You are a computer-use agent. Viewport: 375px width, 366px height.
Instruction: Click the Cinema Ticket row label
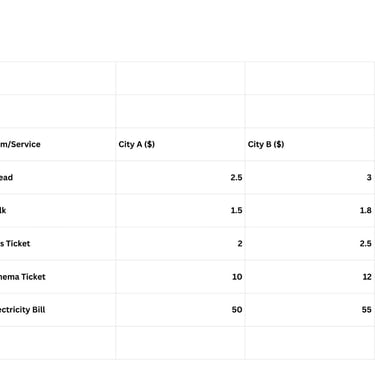click(x=58, y=277)
